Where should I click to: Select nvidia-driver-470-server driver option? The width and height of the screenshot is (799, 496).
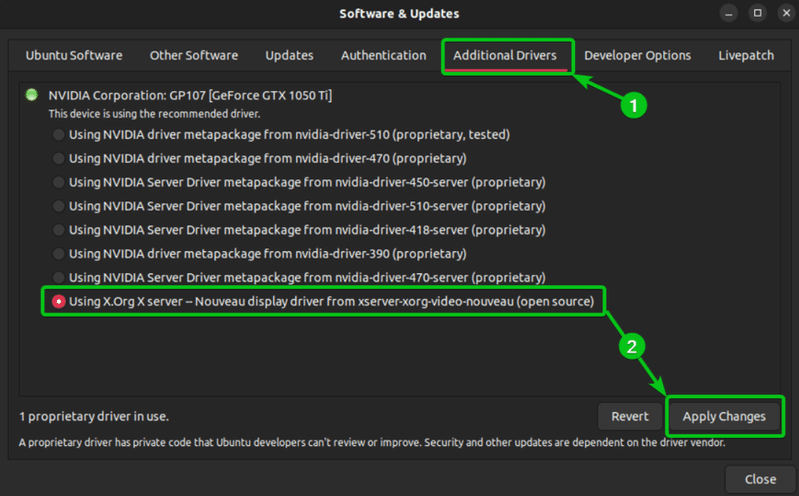(x=60, y=277)
